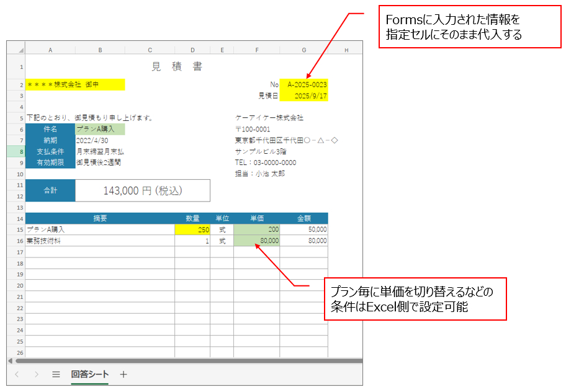The height and width of the screenshot is (392, 566).
Task: Click the 単価 table header
Action: (257, 218)
